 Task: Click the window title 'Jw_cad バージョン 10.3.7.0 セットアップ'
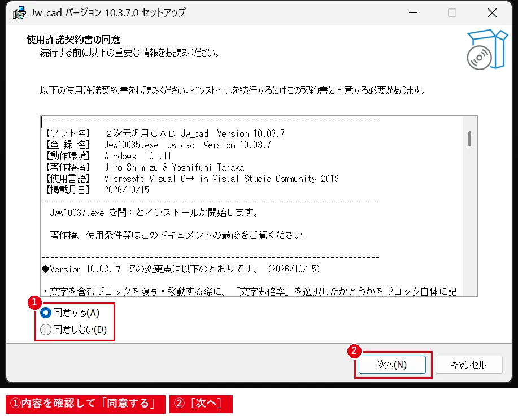click(x=108, y=13)
